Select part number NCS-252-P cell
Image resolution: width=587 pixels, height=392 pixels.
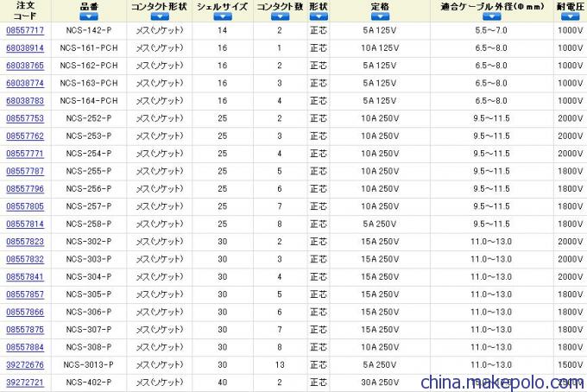[x=89, y=118]
